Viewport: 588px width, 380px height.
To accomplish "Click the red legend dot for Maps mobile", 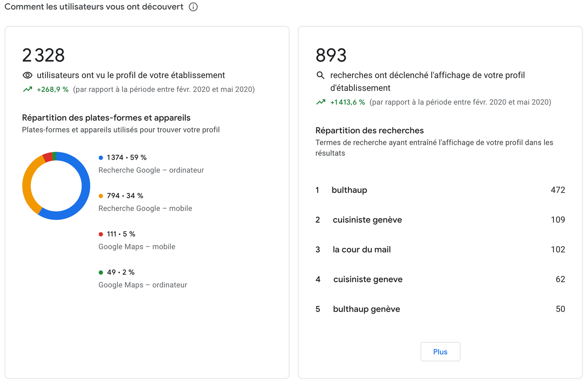I will click(x=101, y=234).
